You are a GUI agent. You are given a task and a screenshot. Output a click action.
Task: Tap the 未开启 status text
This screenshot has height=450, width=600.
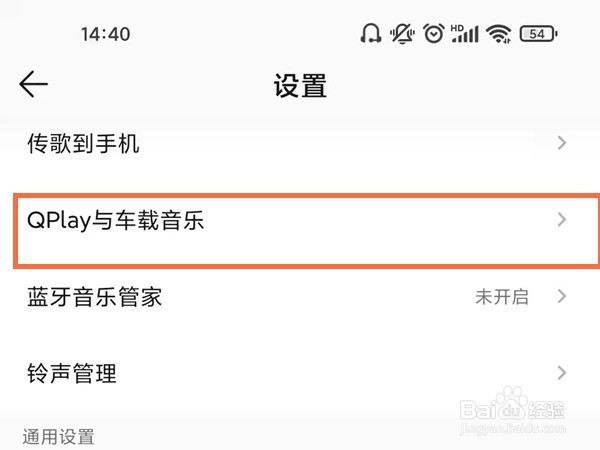[x=501, y=297]
